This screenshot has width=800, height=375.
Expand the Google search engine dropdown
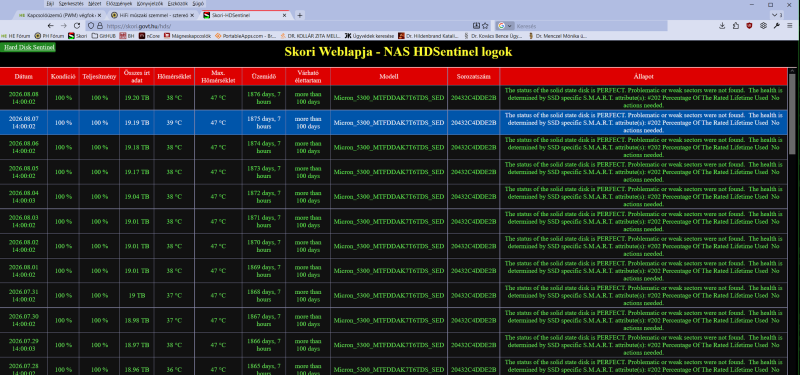tap(505, 26)
